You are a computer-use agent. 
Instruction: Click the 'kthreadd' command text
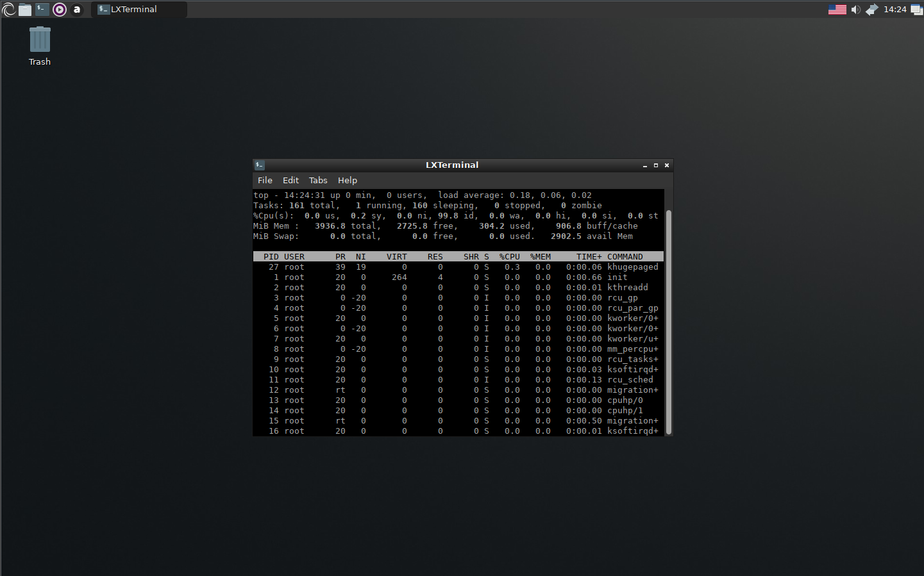click(x=628, y=288)
